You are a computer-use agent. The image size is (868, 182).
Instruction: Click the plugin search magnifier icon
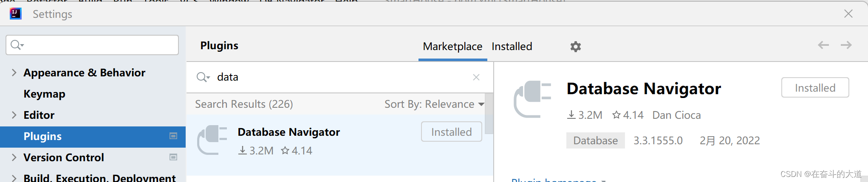click(203, 77)
